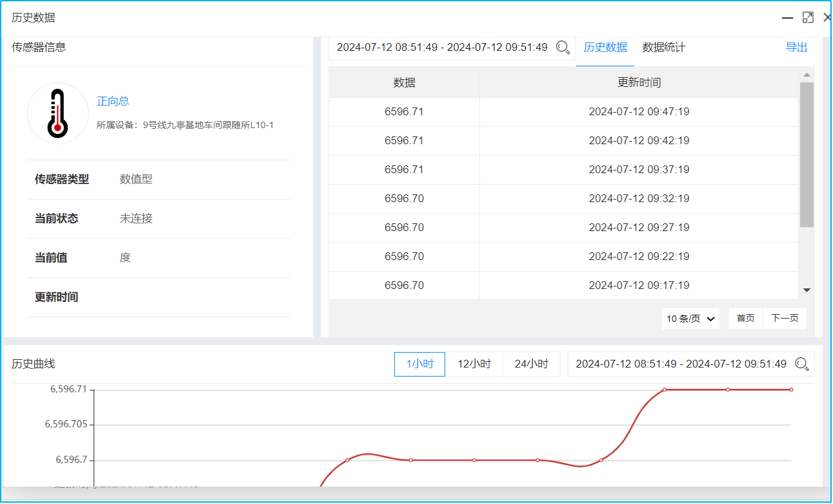Click search icon beside history data date range
The image size is (833, 504).
pyautogui.click(x=562, y=48)
